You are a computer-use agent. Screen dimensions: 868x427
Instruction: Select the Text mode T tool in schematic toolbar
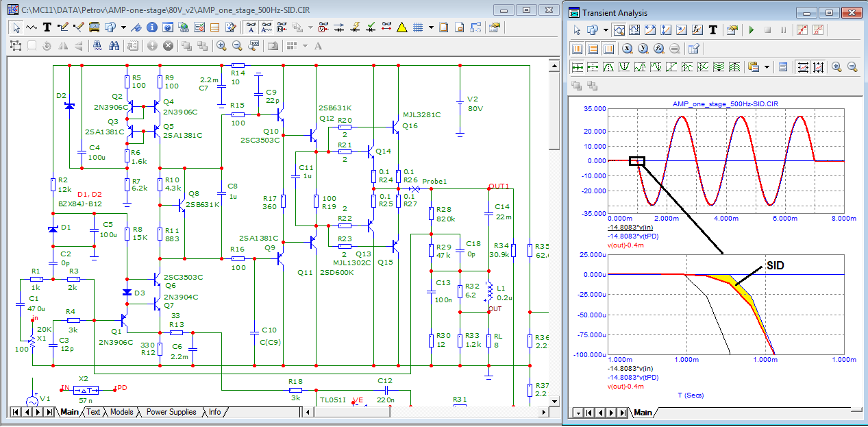[47, 27]
